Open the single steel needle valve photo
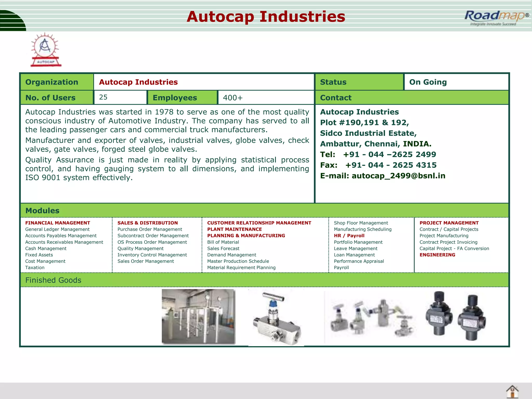Screen dimensions: 532x399 click(x=276, y=318)
